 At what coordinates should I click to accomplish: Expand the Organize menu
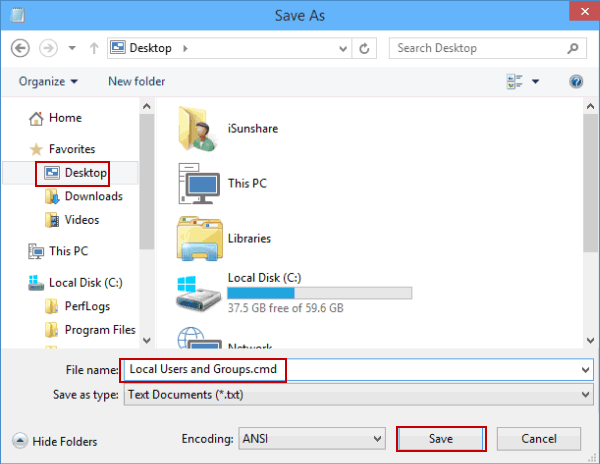point(48,82)
